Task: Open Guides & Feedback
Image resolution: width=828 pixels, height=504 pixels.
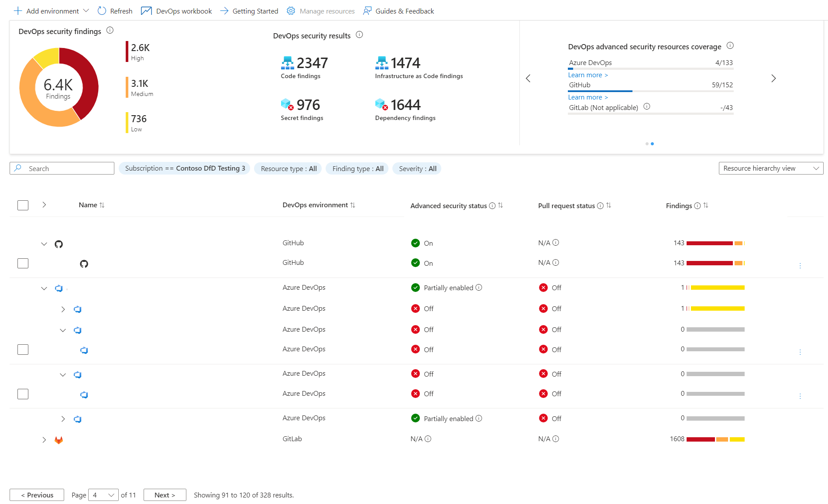Action: [404, 11]
